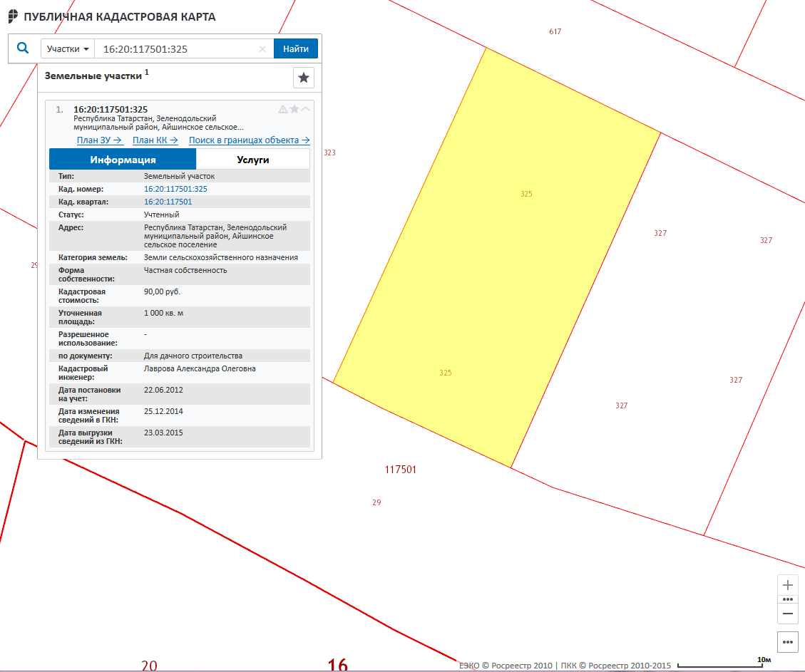Click the warning triangle icon on result
This screenshot has width=805, height=672.
click(x=283, y=109)
